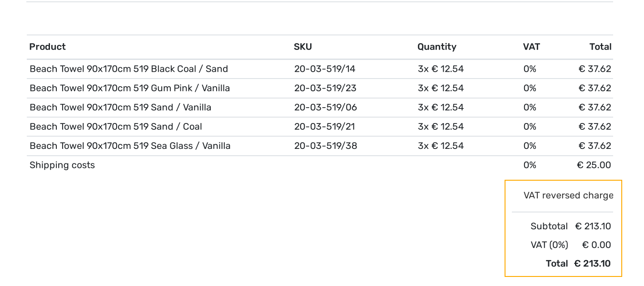Click the Subtotal amount € 213.10
The image size is (644, 286).
point(593,226)
